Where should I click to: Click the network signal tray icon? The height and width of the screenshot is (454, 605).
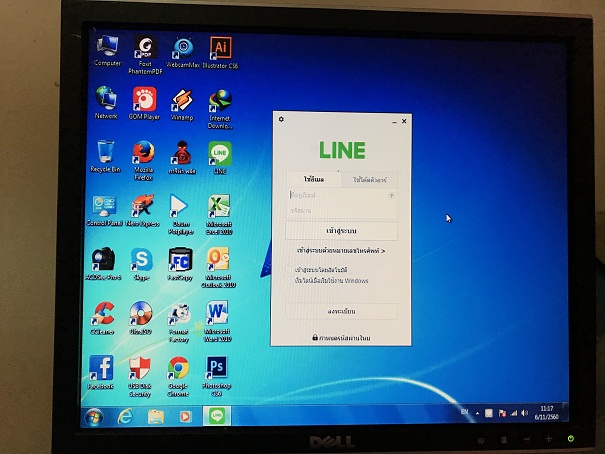(514, 413)
